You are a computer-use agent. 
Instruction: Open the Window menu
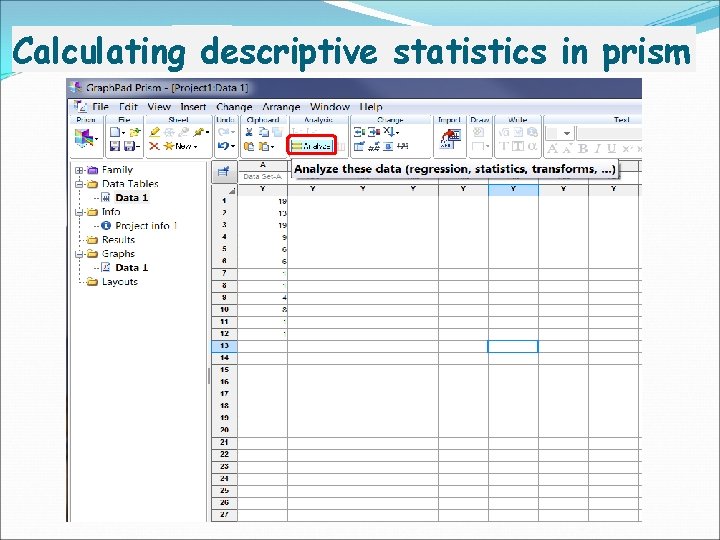click(x=330, y=107)
